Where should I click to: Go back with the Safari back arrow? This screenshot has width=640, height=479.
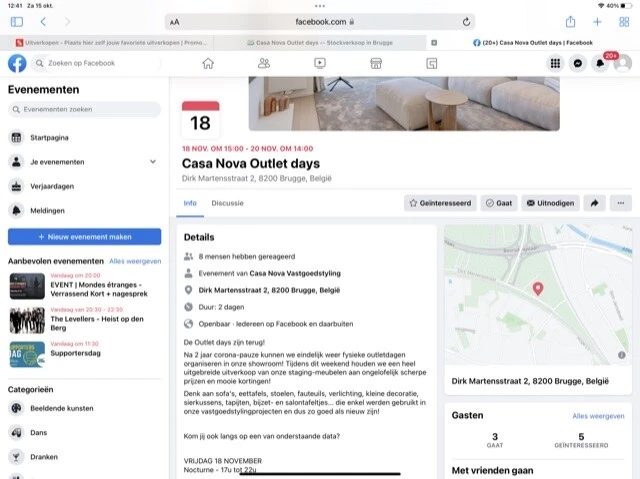[x=43, y=22]
